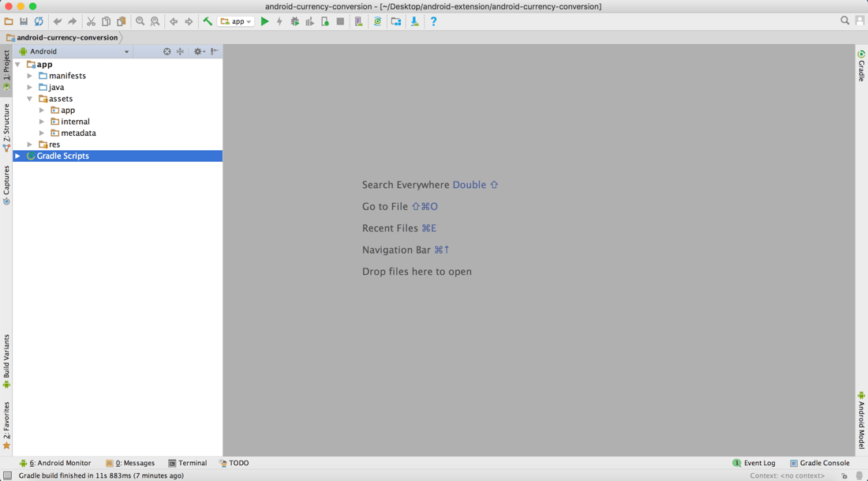Open the Build Variants side tab
The image size is (868, 481).
[6, 361]
